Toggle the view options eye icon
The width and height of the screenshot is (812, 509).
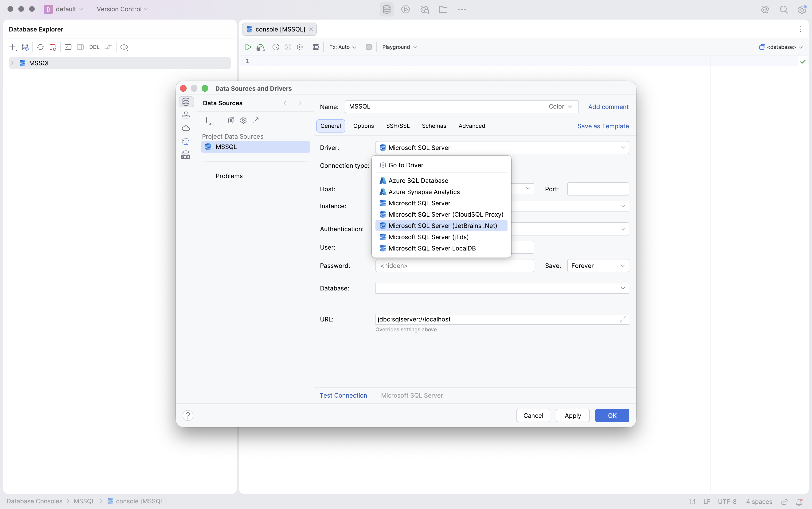[x=124, y=47]
